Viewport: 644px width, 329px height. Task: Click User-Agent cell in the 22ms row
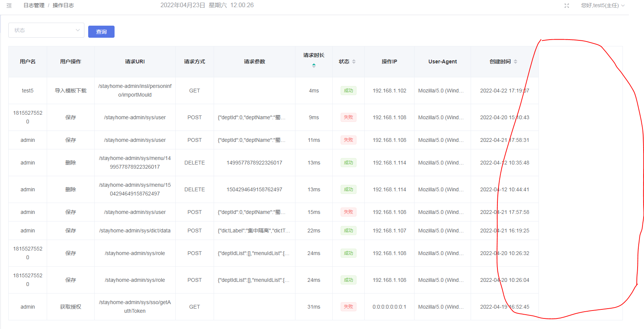442,231
